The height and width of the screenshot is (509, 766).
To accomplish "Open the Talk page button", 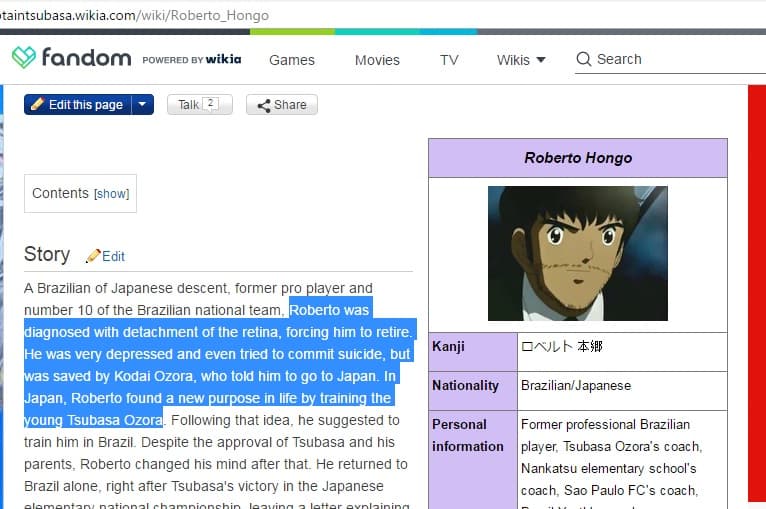I will tap(199, 105).
